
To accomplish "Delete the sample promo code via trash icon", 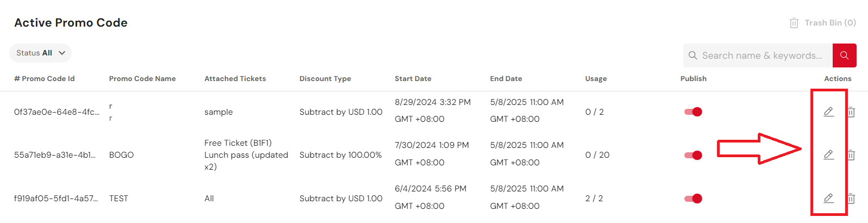I will click(851, 112).
